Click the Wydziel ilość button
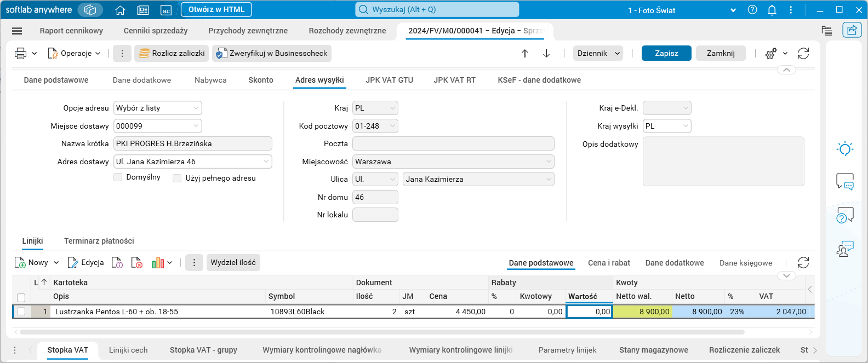 pyautogui.click(x=233, y=263)
